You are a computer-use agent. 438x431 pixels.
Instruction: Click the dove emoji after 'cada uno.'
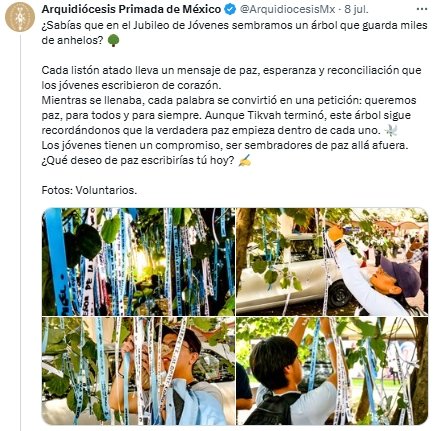coord(391,130)
